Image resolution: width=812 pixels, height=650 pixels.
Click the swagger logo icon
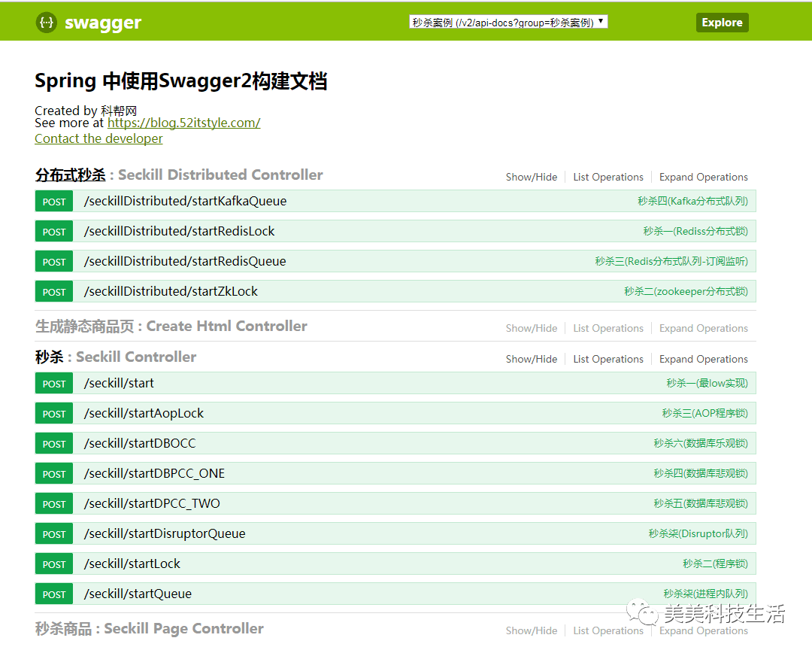coord(47,23)
